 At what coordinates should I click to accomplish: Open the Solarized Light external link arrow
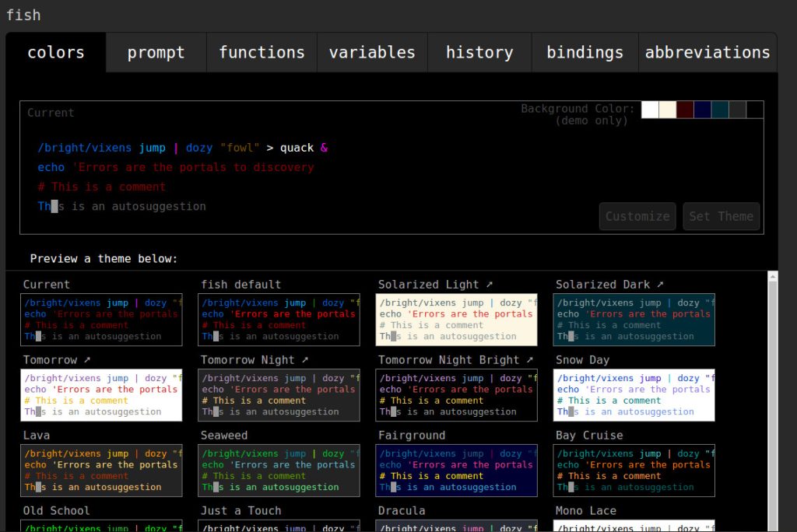[x=489, y=285]
